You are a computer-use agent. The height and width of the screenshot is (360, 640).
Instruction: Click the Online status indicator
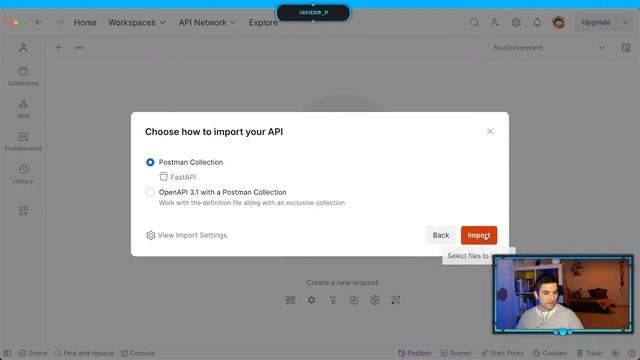click(x=33, y=353)
